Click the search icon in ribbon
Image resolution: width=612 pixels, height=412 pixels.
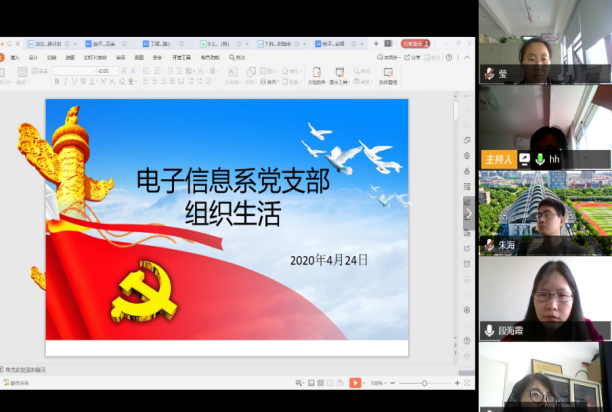pyautogui.click(x=233, y=57)
